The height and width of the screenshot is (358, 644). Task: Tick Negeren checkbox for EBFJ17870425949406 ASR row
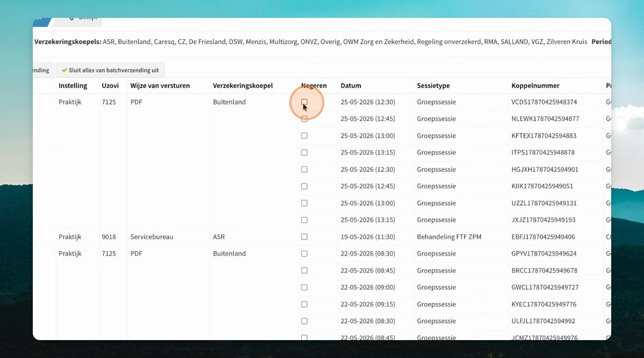304,237
